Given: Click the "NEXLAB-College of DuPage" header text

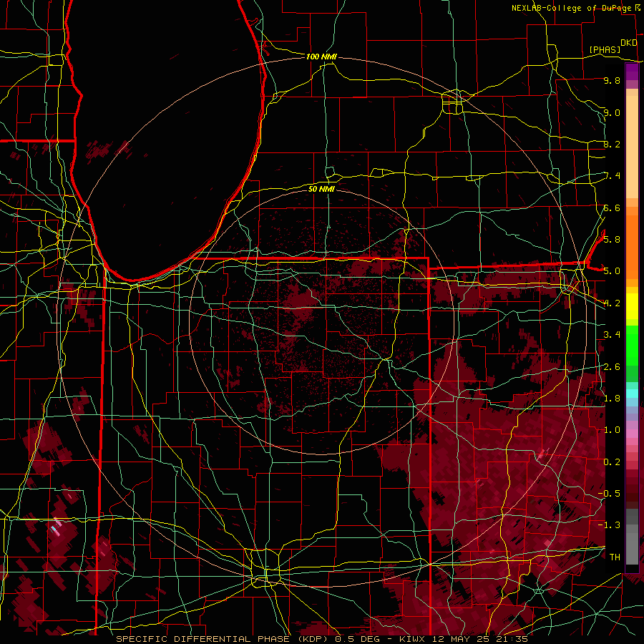Looking at the screenshot, I should [x=572, y=8].
